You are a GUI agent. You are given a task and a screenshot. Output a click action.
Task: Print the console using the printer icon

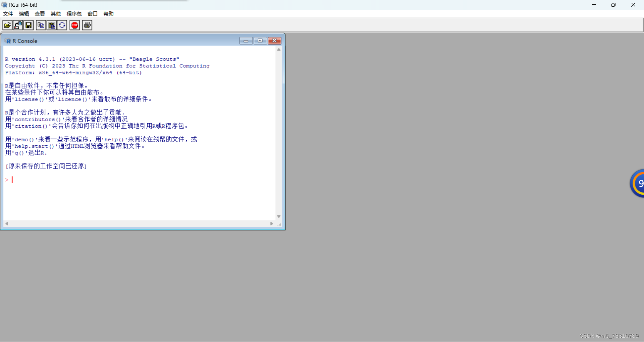pyautogui.click(x=87, y=25)
